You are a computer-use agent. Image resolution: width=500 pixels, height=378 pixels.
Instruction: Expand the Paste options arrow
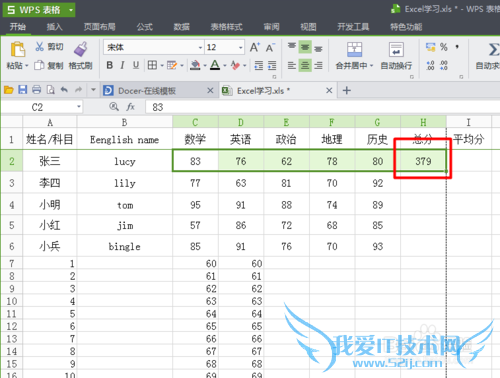click(x=27, y=65)
